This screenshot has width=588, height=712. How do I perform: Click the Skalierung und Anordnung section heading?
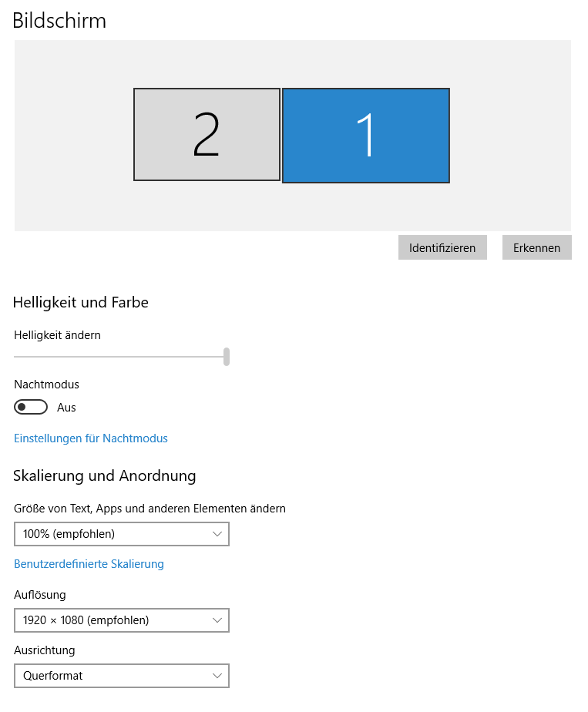[105, 475]
